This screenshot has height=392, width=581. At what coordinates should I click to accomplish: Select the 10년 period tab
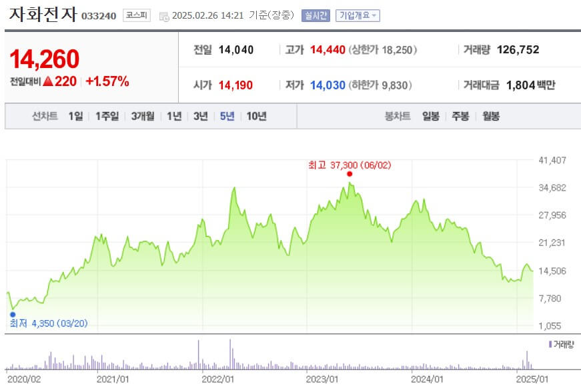255,115
